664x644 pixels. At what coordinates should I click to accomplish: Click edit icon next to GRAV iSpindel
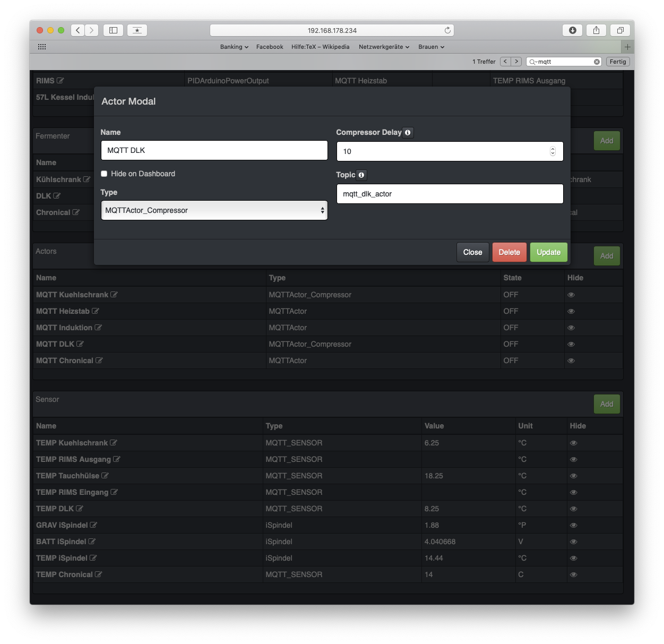(93, 525)
